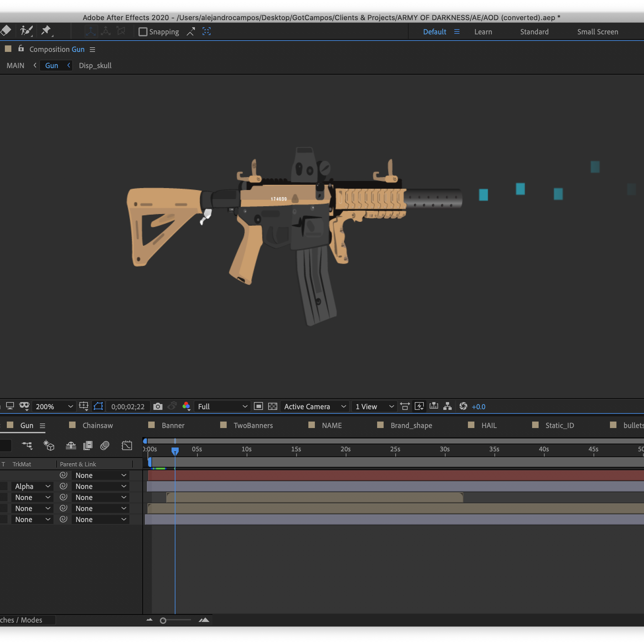Select the Roto Brush tool
Viewport: 644px width, 644px height.
pos(26,31)
